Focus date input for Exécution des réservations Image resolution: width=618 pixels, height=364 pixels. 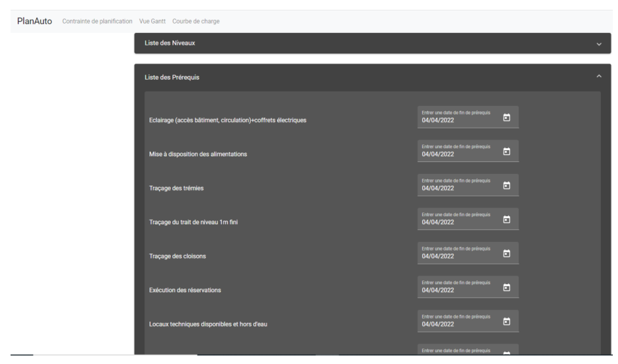438,290
